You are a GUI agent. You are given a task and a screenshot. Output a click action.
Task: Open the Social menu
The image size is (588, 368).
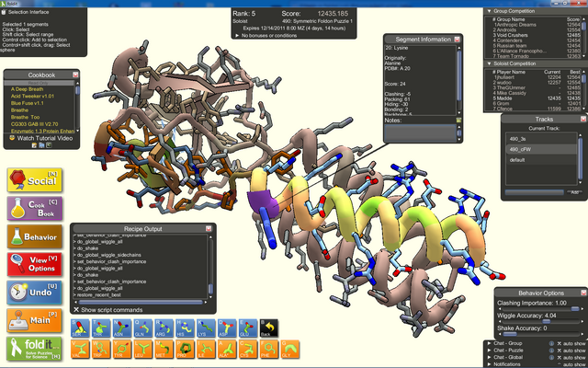pos(35,180)
